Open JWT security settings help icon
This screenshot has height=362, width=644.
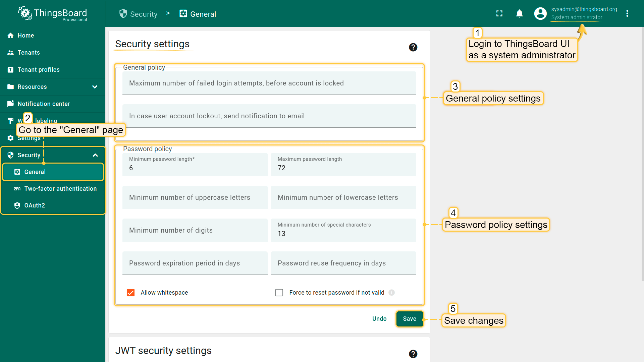pyautogui.click(x=413, y=354)
